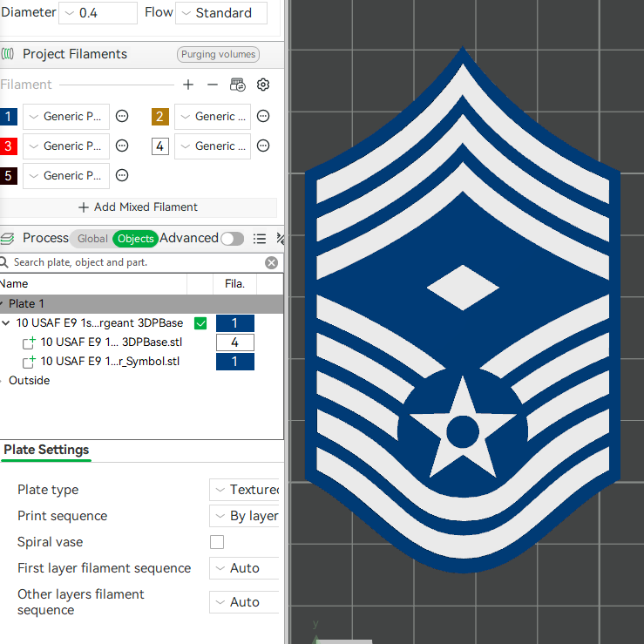Add a new filament with plus icon
This screenshot has width=644, height=644.
188,85
